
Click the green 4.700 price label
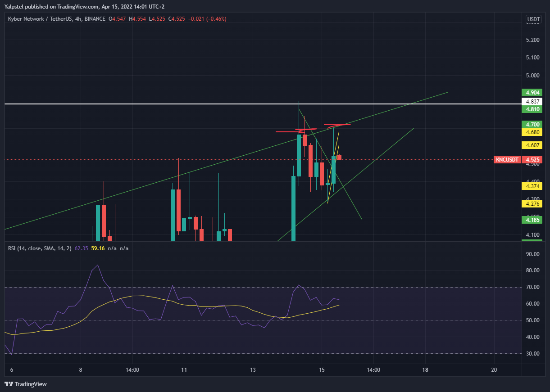click(532, 124)
